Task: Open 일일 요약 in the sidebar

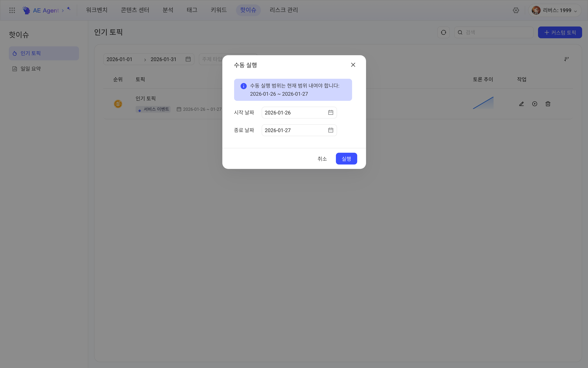Action: 44,69
